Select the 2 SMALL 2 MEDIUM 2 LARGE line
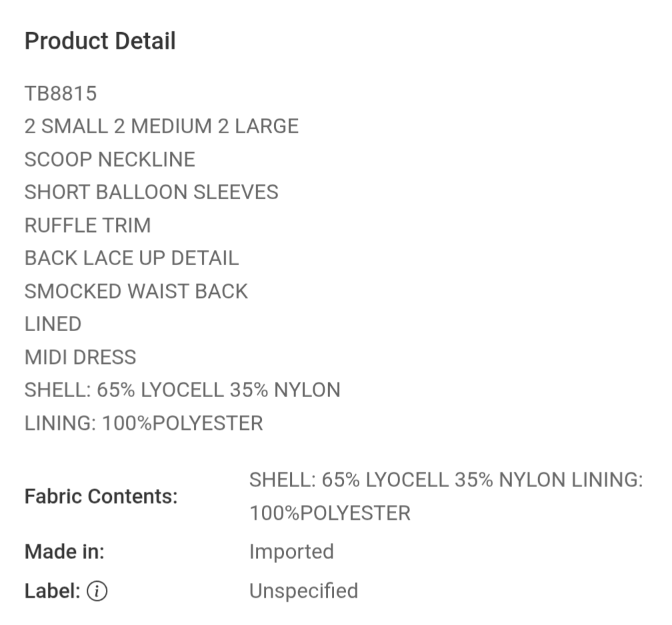The width and height of the screenshot is (672, 625). (x=161, y=127)
